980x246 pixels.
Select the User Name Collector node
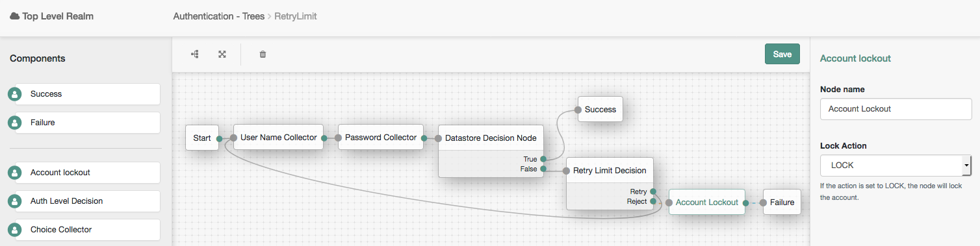(x=278, y=137)
